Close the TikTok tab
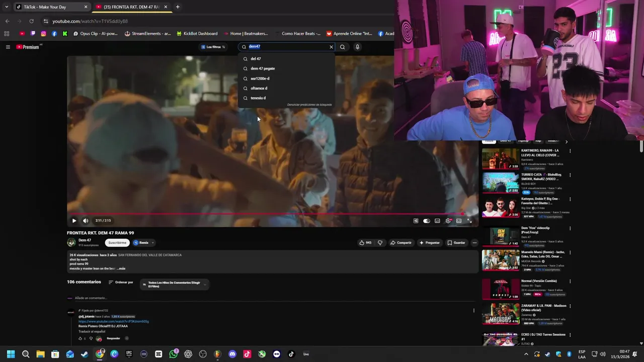This screenshot has width=644, height=362. point(86,7)
